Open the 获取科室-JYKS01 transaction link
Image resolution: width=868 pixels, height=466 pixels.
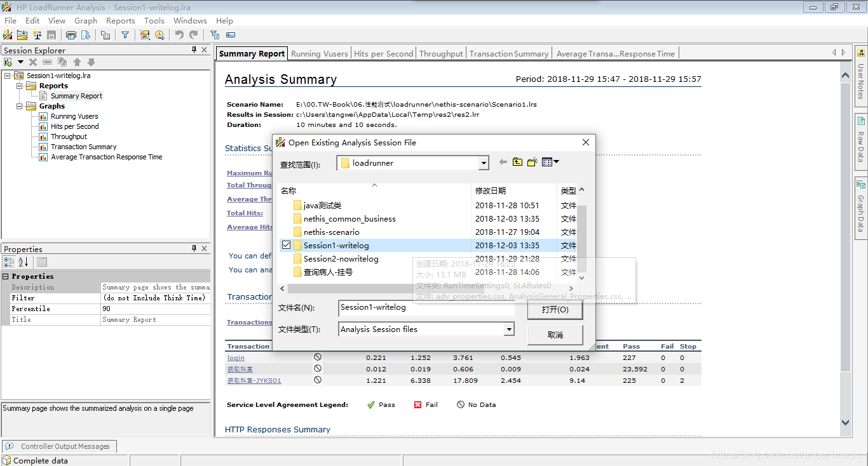click(254, 380)
